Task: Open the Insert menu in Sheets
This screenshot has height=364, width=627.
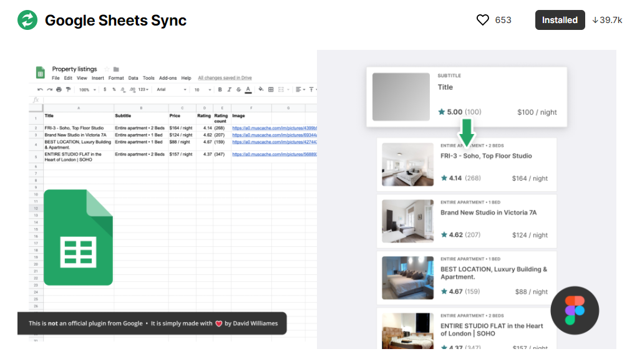Action: (97, 78)
